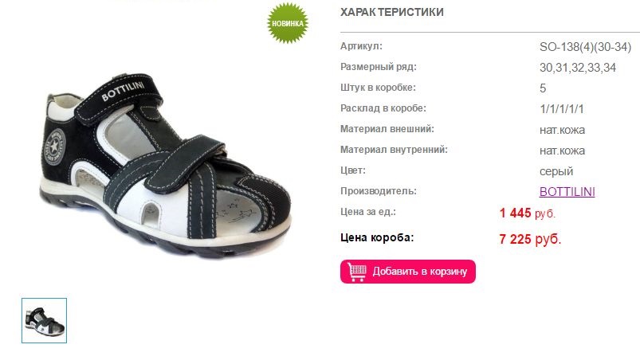Click the Цена короба label
The height and width of the screenshot is (364, 640).
tap(377, 237)
